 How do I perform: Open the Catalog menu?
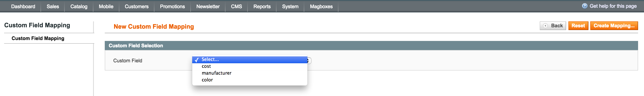[x=79, y=7]
